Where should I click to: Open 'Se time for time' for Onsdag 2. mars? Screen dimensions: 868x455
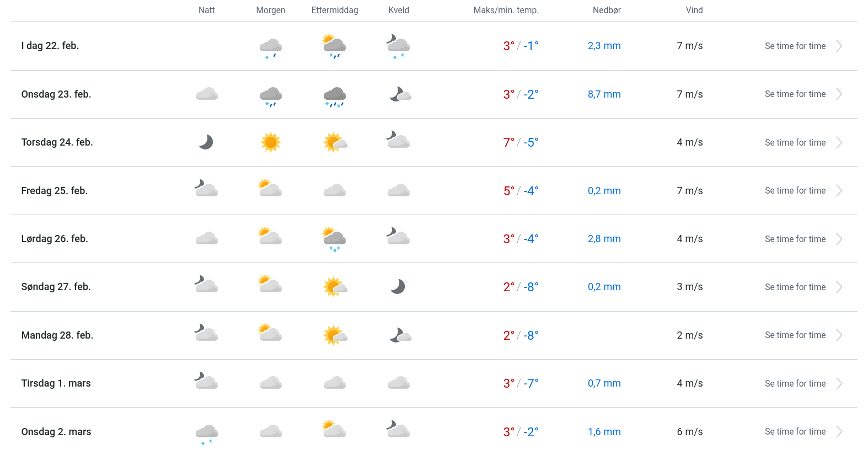[795, 432]
